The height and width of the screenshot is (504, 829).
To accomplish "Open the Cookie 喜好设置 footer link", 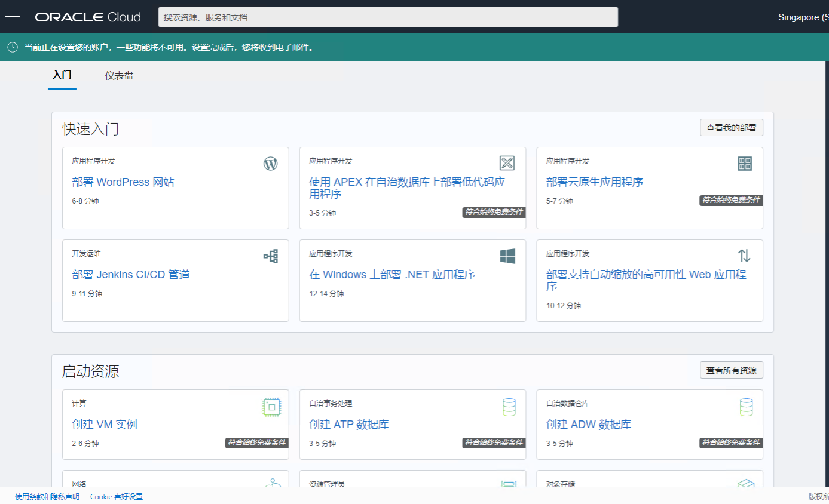I will pos(117,496).
